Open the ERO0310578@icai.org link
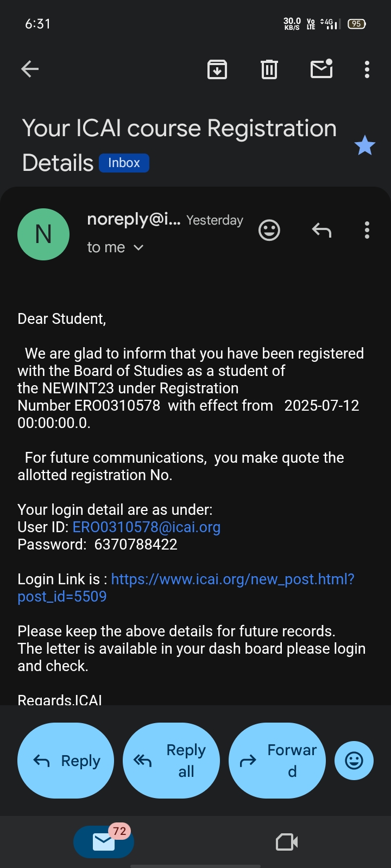Viewport: 391px width, 868px height. pyautogui.click(x=147, y=527)
